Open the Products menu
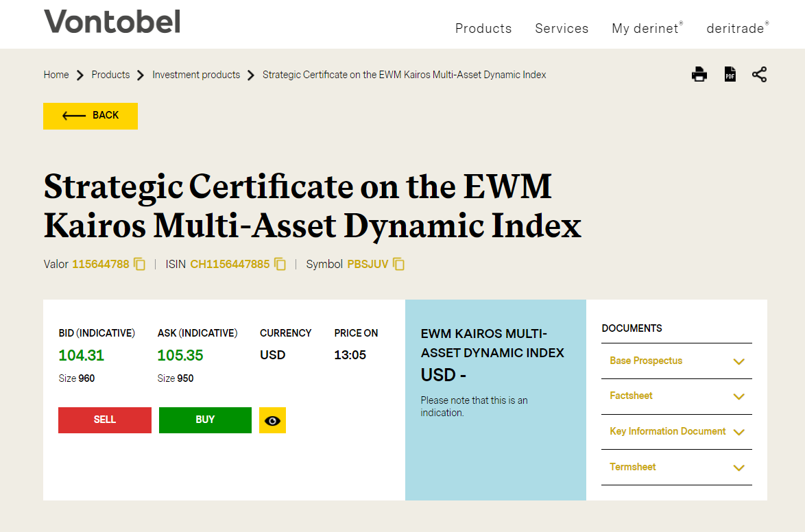This screenshot has width=805, height=532. pyautogui.click(x=483, y=28)
